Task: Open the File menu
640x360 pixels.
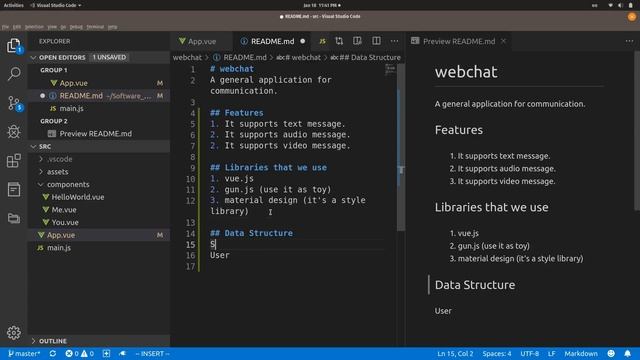Action: tap(5, 27)
